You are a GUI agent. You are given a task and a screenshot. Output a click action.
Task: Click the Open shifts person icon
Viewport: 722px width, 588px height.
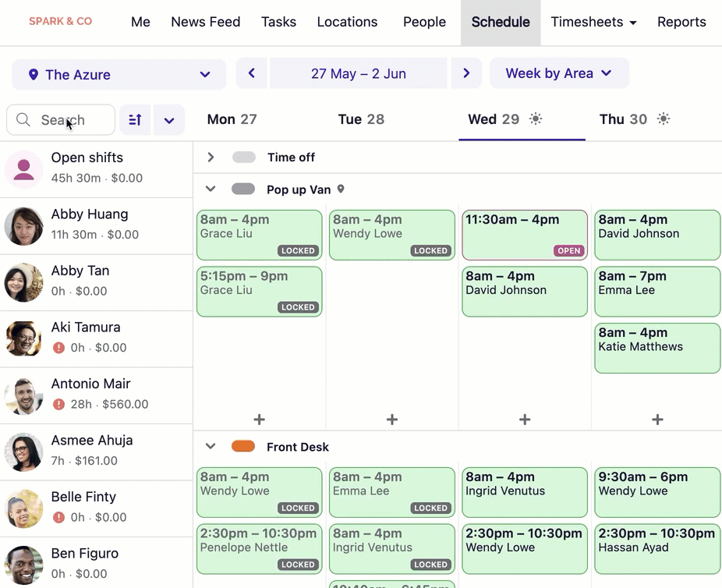pos(23,169)
